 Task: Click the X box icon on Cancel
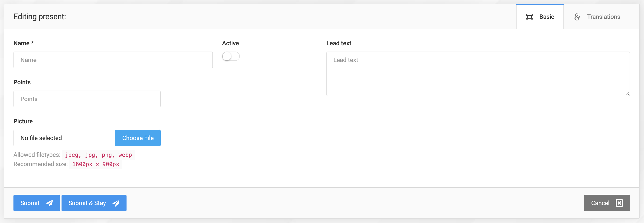[x=619, y=203]
